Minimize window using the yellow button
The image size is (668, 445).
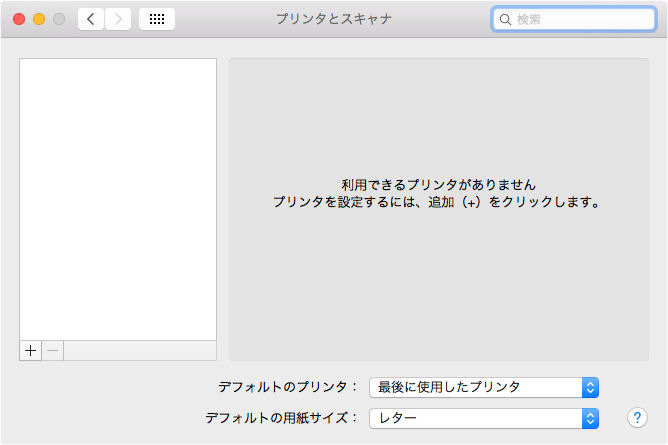point(39,19)
